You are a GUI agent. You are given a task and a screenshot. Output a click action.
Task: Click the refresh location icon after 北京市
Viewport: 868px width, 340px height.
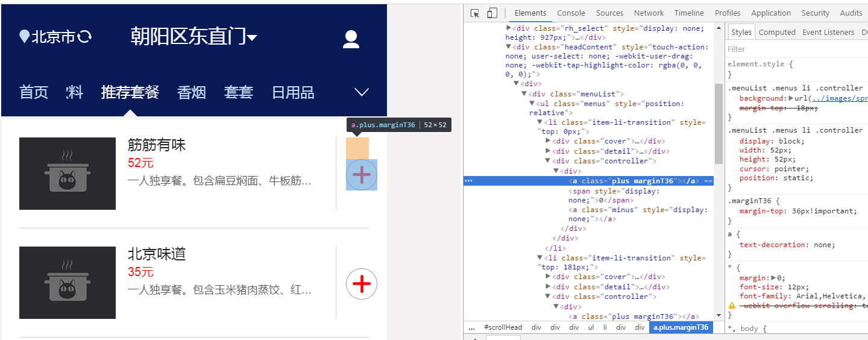(85, 37)
